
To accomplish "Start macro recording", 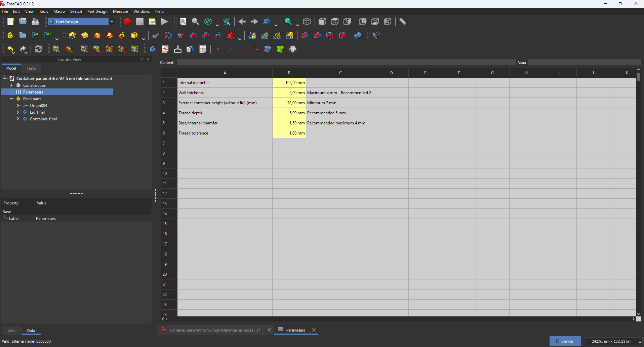I will click(x=127, y=22).
